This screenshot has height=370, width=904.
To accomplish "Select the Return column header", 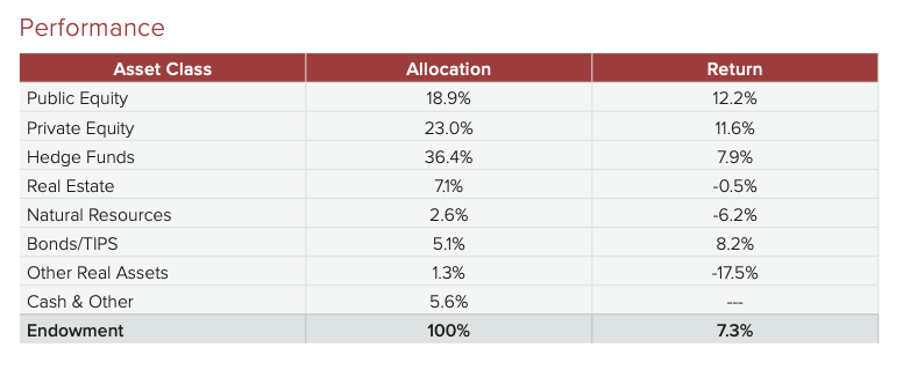I will [734, 69].
